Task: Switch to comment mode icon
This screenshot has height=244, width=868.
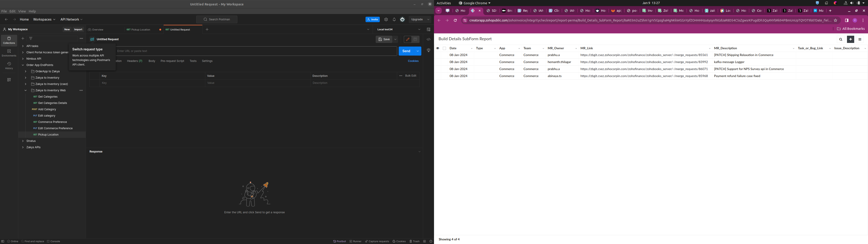Action: point(415,40)
